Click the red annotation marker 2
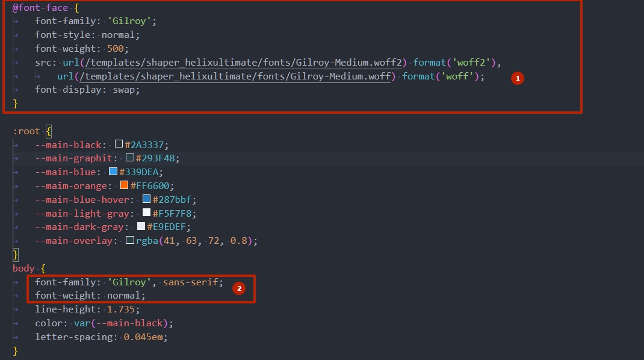 coord(239,288)
